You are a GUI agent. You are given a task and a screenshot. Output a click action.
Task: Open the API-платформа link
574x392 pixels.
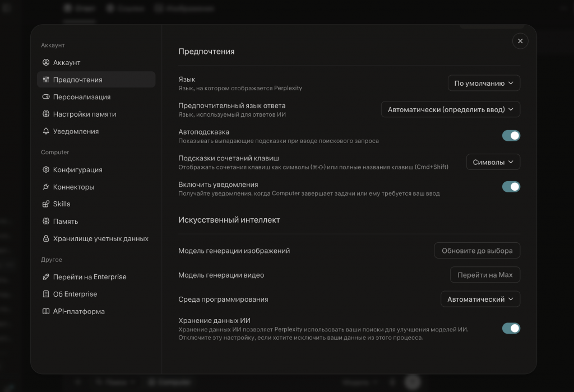pyautogui.click(x=96, y=311)
